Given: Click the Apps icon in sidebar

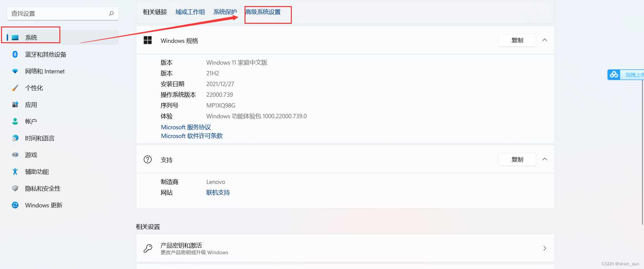Looking at the screenshot, I should pos(15,105).
